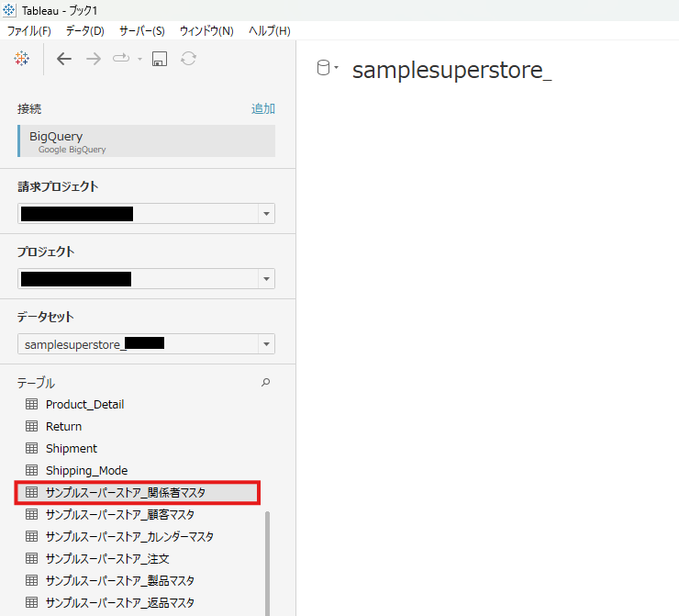Select サンプルスーパーストア_顧客マスタ table name
679x616 pixels.
point(120,515)
